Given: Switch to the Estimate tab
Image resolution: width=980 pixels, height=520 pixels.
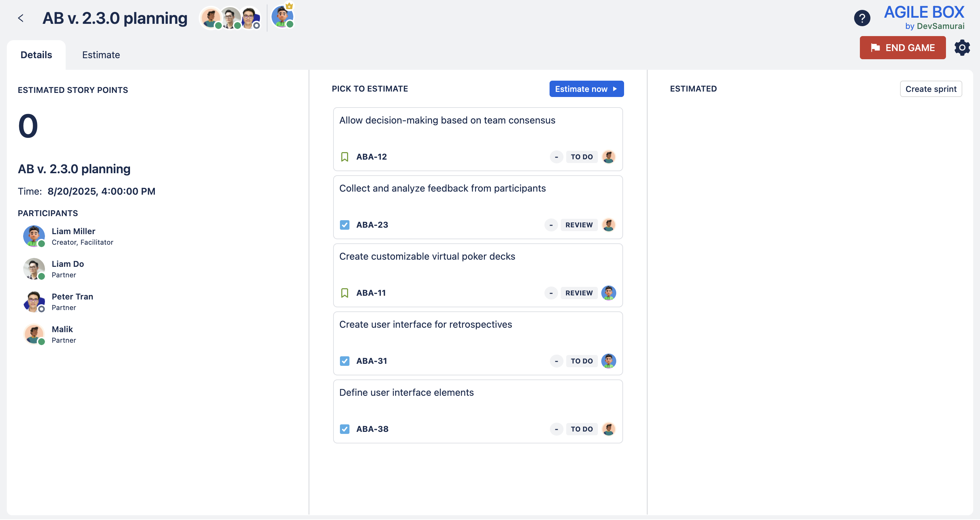Looking at the screenshot, I should (101, 55).
